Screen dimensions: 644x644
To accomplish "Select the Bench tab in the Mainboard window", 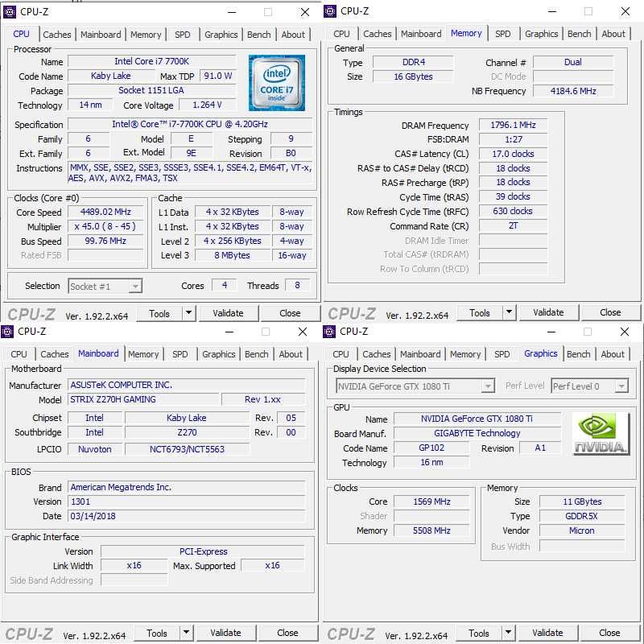I will [x=256, y=354].
